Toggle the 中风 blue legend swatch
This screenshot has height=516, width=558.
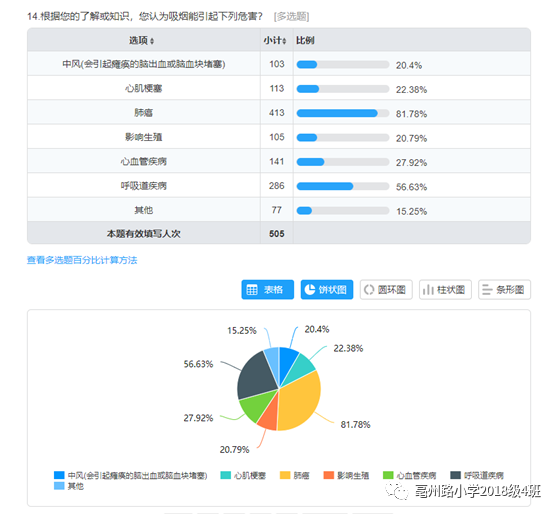click(x=59, y=475)
